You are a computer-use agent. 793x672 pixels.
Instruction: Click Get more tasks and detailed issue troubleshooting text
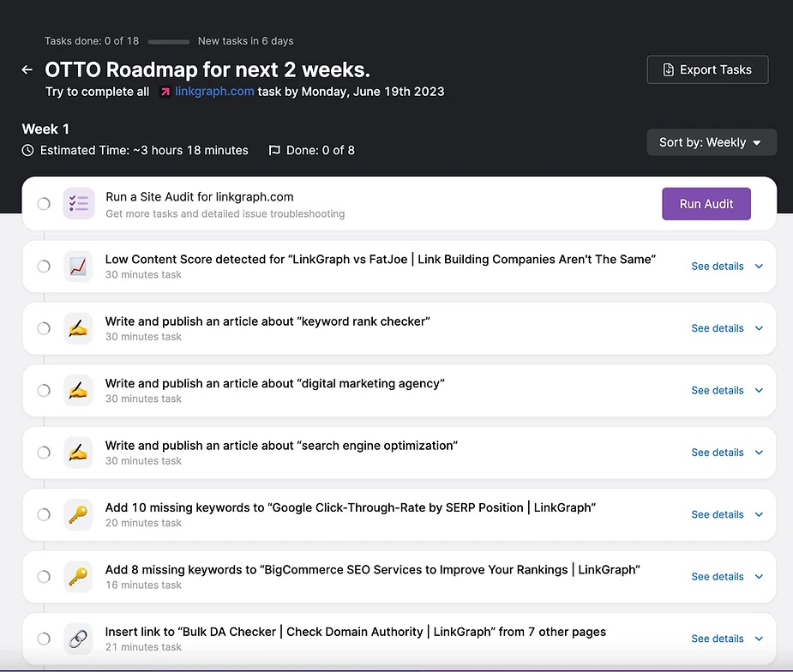225,214
